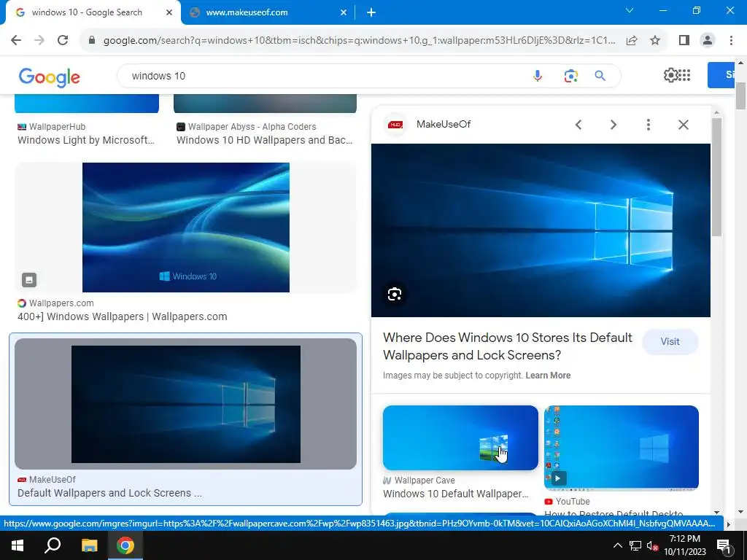Go back using browser back arrow
This screenshot has width=747, height=560.
(16, 40)
